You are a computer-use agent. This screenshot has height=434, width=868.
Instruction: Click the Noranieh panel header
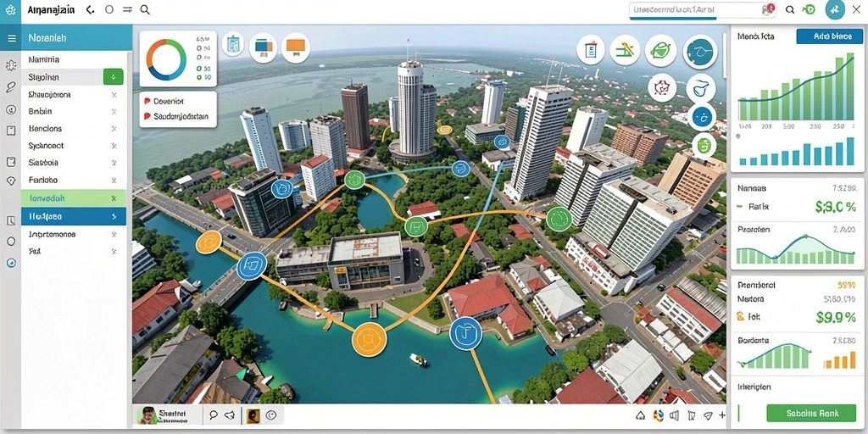[x=76, y=38]
